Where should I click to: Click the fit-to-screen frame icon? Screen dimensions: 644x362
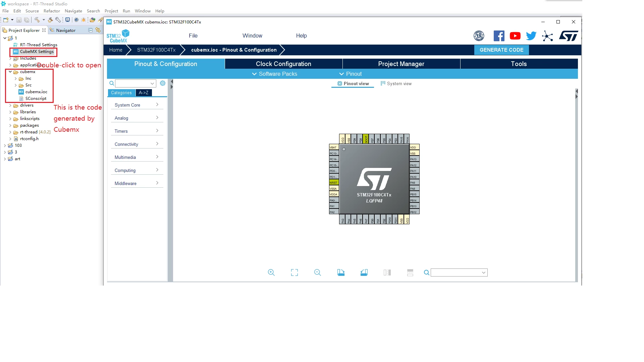click(294, 273)
